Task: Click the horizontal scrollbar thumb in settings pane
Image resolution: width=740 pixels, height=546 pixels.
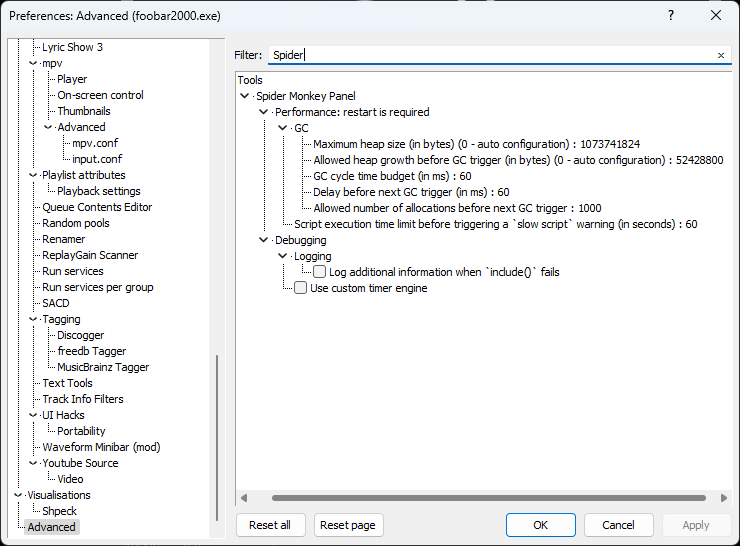Action: 488,498
